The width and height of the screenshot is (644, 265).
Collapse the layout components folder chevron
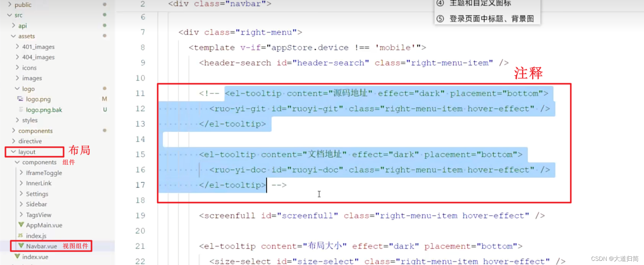17,162
